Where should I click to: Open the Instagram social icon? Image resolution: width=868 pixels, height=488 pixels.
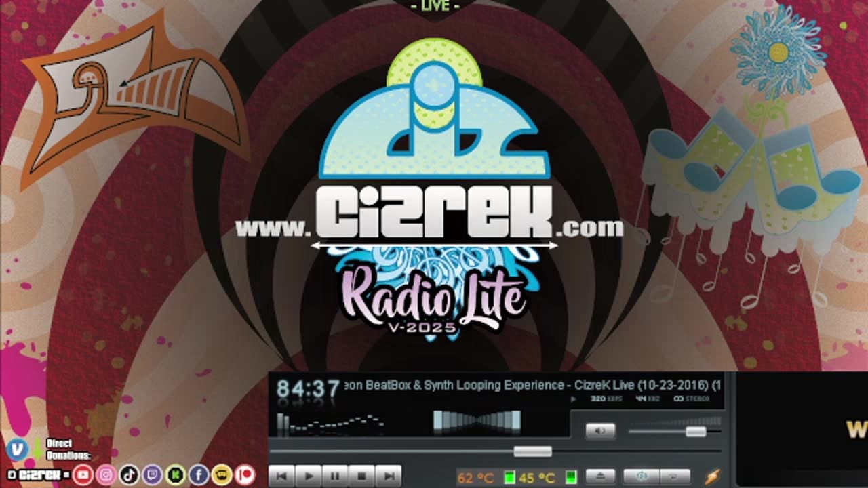coord(106,474)
